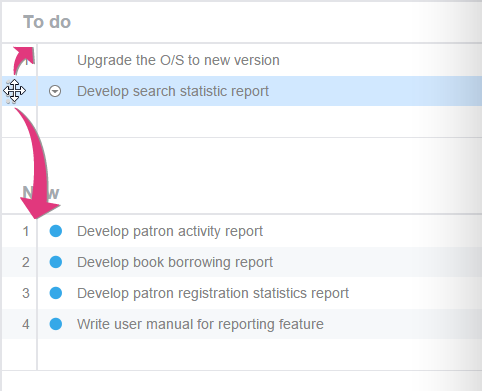This screenshot has width=482, height=391.
Task: Click the pink upward arrow near the top row
Action: [24, 59]
